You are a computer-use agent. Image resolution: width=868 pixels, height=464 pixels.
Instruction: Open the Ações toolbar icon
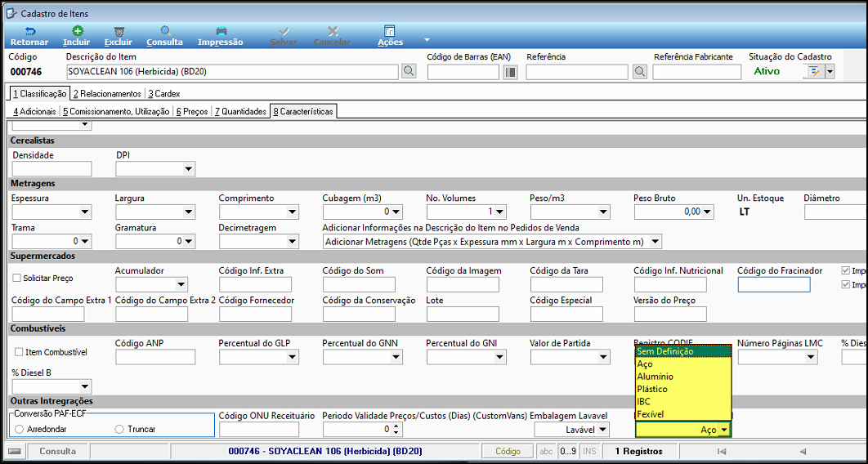[390, 32]
